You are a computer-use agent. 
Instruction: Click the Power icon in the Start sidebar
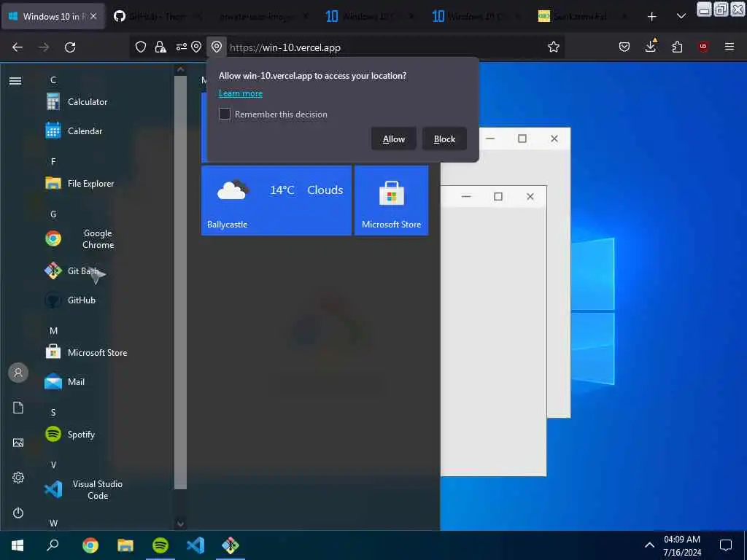[x=18, y=513]
